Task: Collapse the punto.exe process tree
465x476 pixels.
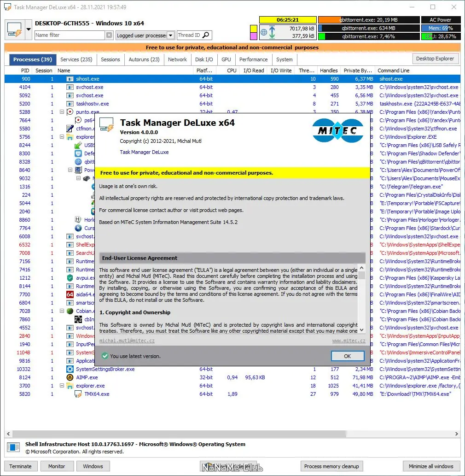Action: 62,112
